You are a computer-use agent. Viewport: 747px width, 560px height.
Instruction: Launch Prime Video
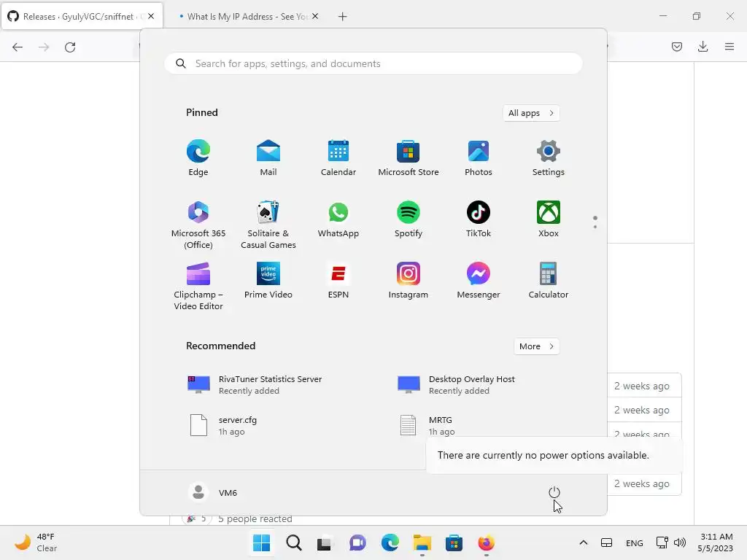coord(268,281)
